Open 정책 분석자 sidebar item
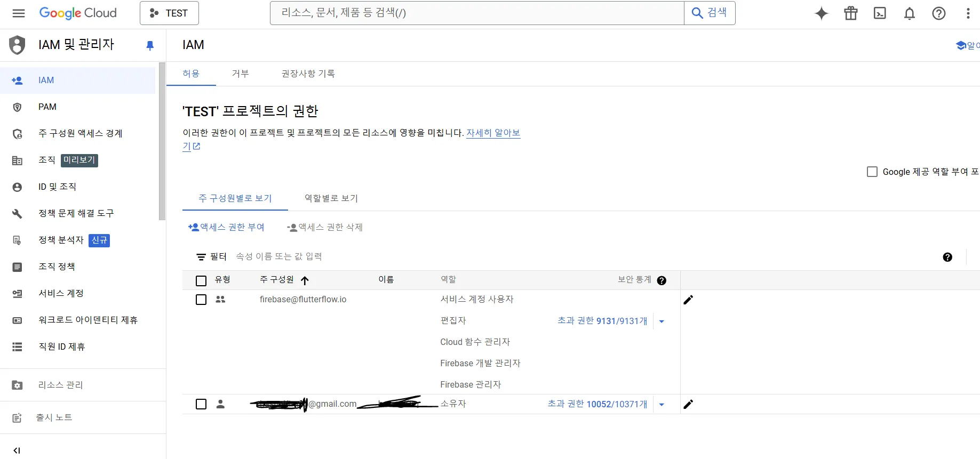980x459 pixels. 78,240
